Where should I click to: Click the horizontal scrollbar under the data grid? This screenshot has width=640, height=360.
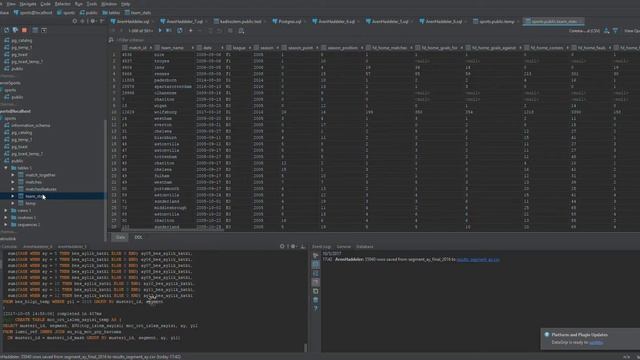172,231
